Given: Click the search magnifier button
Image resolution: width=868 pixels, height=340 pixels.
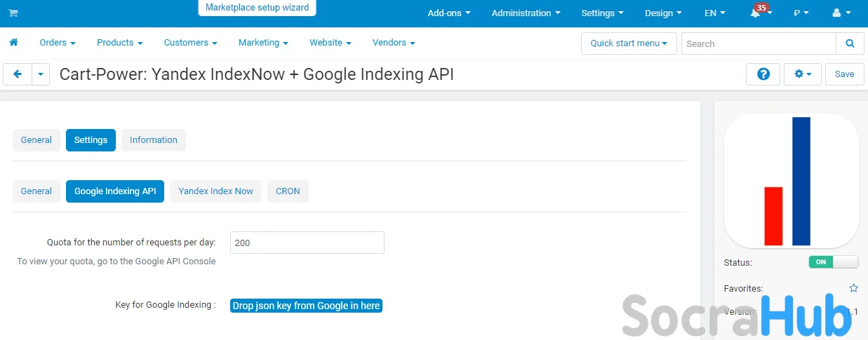Looking at the screenshot, I should [850, 43].
